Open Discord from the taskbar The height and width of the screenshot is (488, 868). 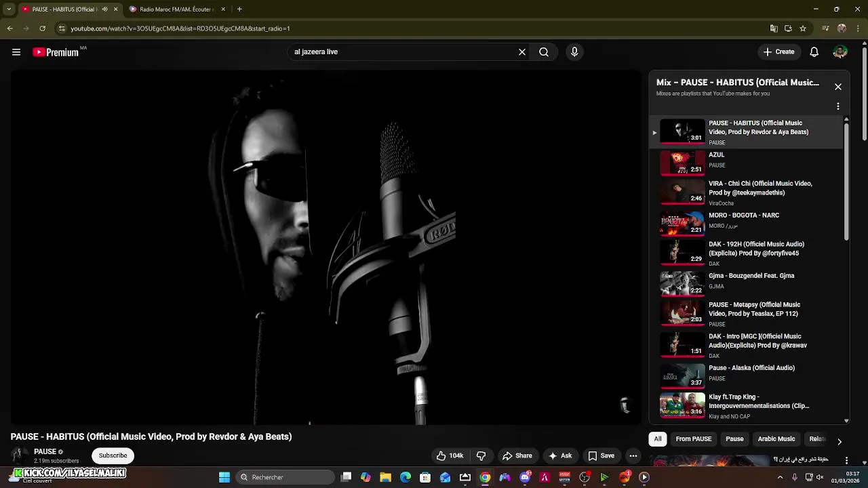click(525, 477)
